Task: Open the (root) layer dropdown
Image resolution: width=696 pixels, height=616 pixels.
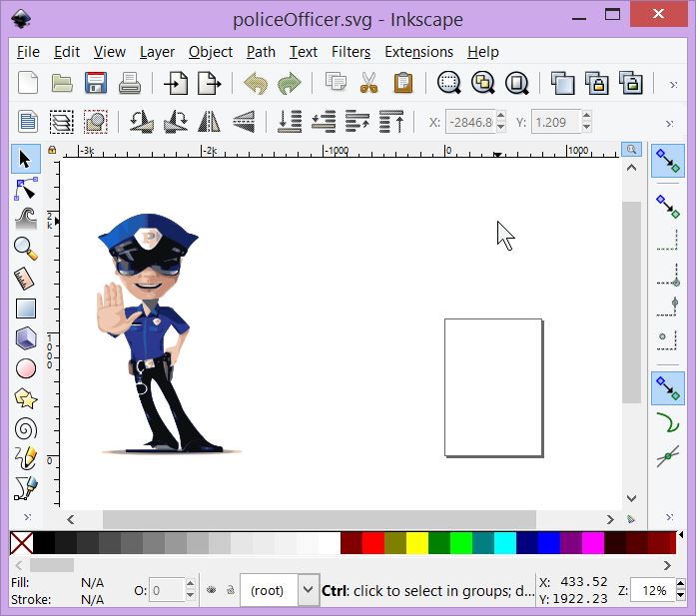Action: pos(308,590)
